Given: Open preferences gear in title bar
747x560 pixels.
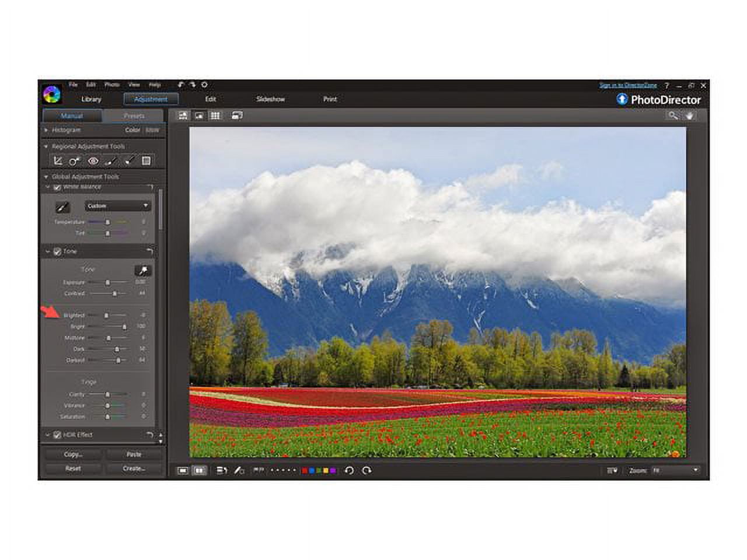Looking at the screenshot, I should pyautogui.click(x=204, y=85).
